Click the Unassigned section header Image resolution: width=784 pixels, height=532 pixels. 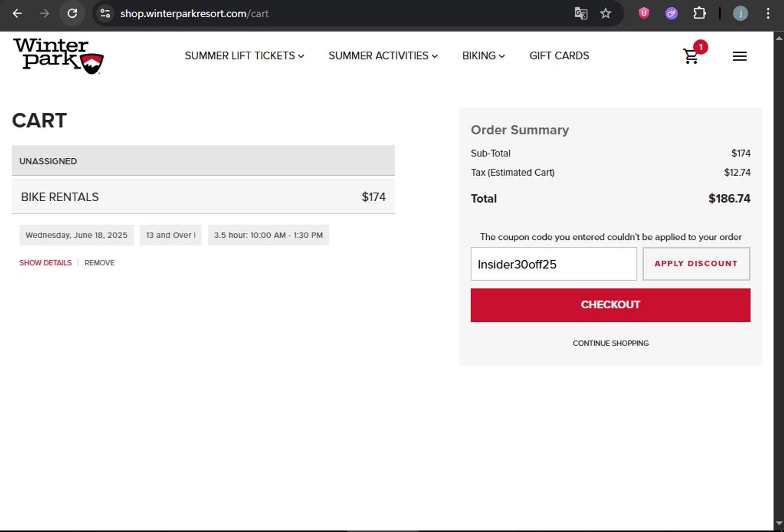point(203,160)
